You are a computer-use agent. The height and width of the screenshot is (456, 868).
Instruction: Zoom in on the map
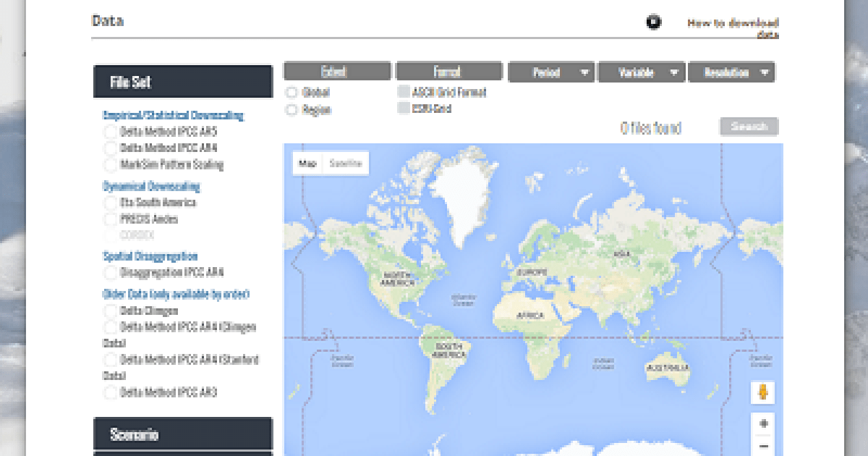click(x=762, y=423)
